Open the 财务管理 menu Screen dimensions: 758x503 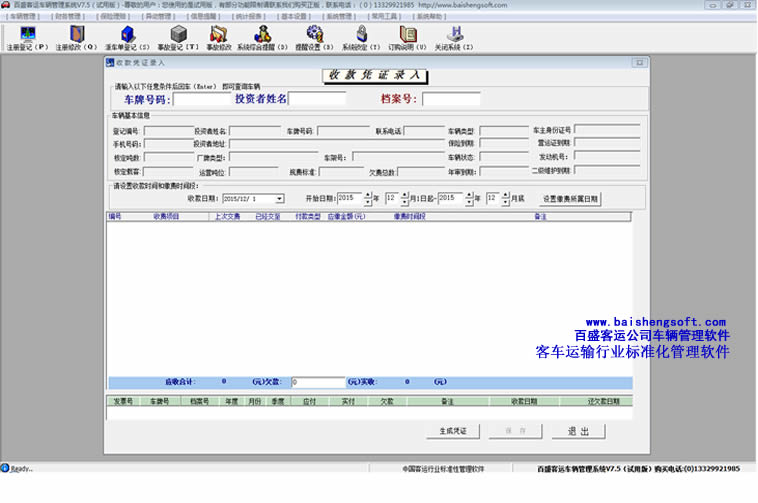click(68, 16)
